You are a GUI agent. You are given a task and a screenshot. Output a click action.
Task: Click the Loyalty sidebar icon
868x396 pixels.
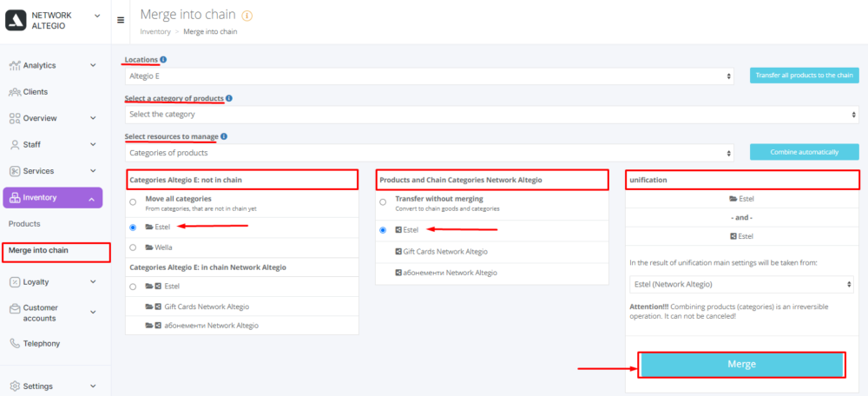[x=15, y=282]
